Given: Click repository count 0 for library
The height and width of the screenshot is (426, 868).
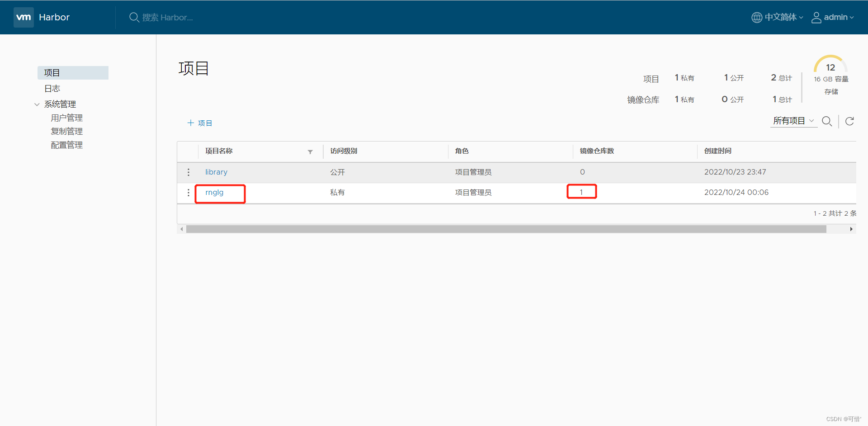Looking at the screenshot, I should pyautogui.click(x=582, y=172).
